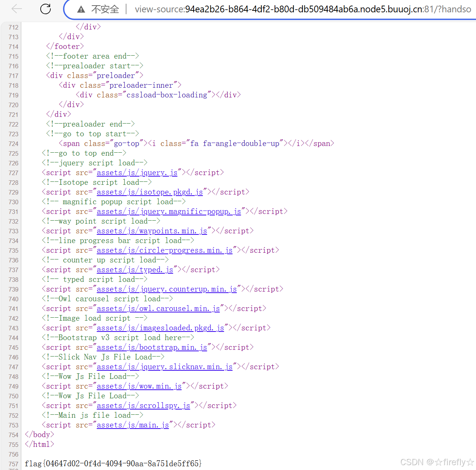
Task: Click the 'go to top end' comment
Action: (84, 153)
